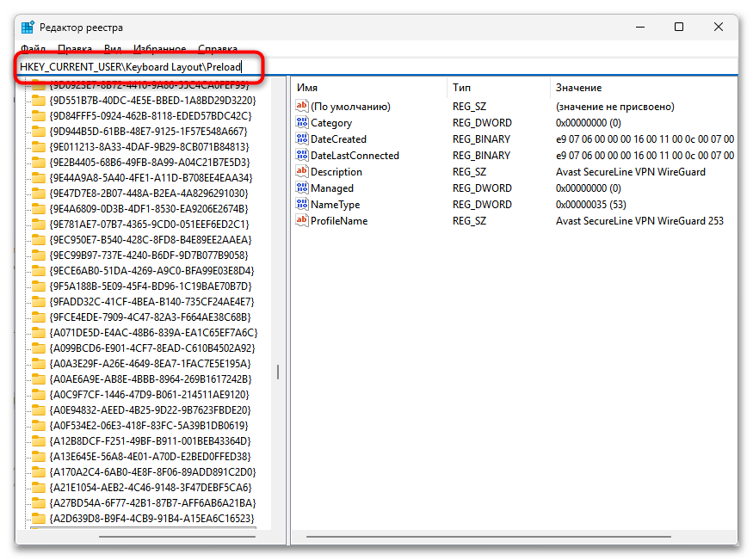The image size is (753, 560).
Task: Select the Description value name
Action: coord(336,172)
